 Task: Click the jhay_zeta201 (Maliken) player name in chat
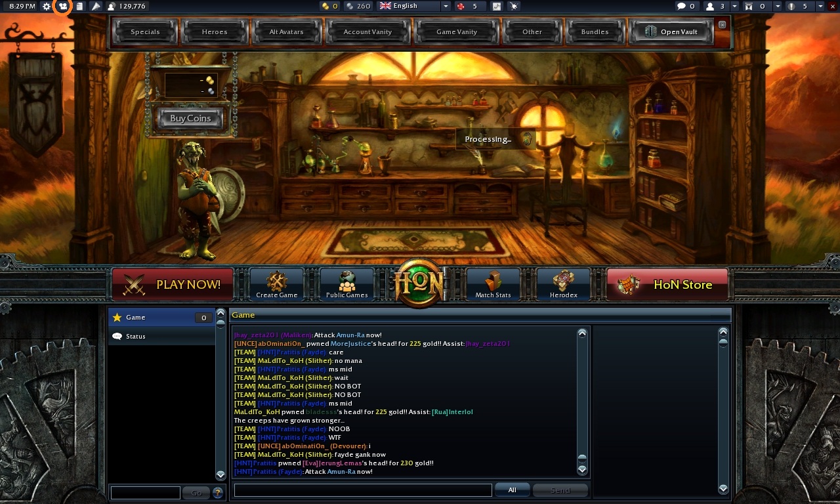(x=272, y=335)
